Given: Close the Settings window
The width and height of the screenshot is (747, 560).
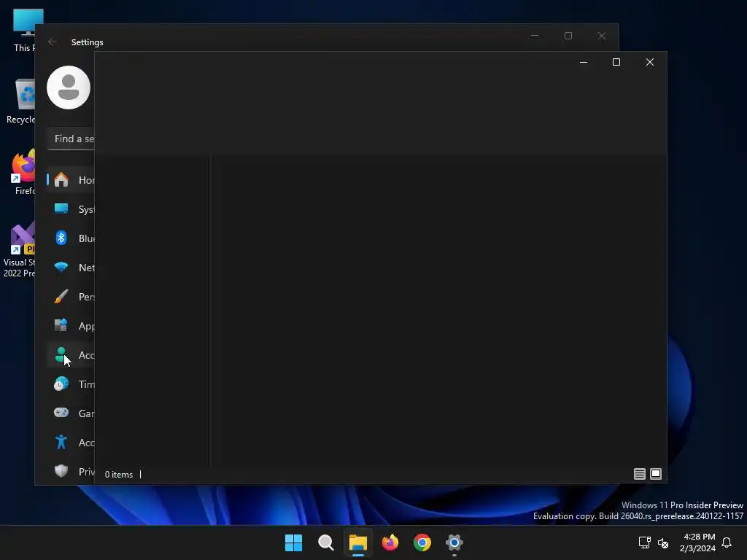Looking at the screenshot, I should click(602, 36).
